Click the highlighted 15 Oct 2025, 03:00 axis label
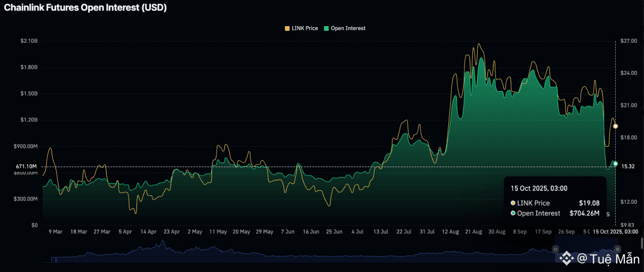 click(617, 232)
